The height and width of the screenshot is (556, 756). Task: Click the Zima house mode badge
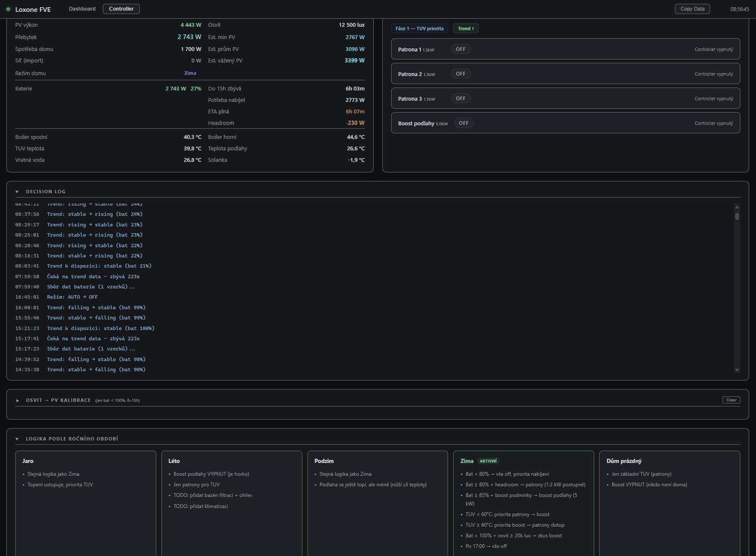(190, 73)
